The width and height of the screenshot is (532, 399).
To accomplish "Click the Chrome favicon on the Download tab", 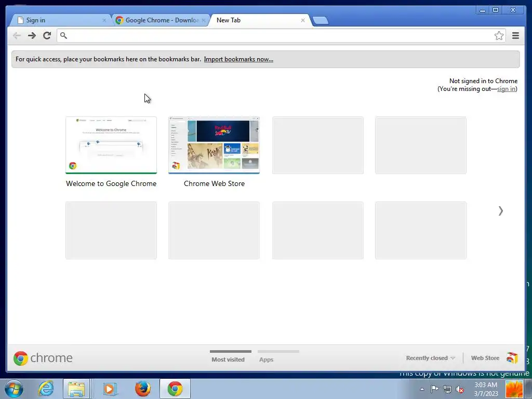I will coord(119,20).
